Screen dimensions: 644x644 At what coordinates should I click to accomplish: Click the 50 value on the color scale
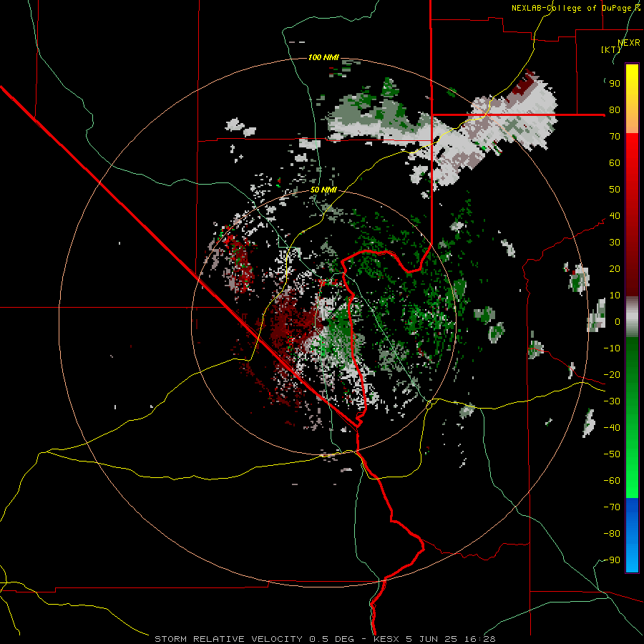615,190
